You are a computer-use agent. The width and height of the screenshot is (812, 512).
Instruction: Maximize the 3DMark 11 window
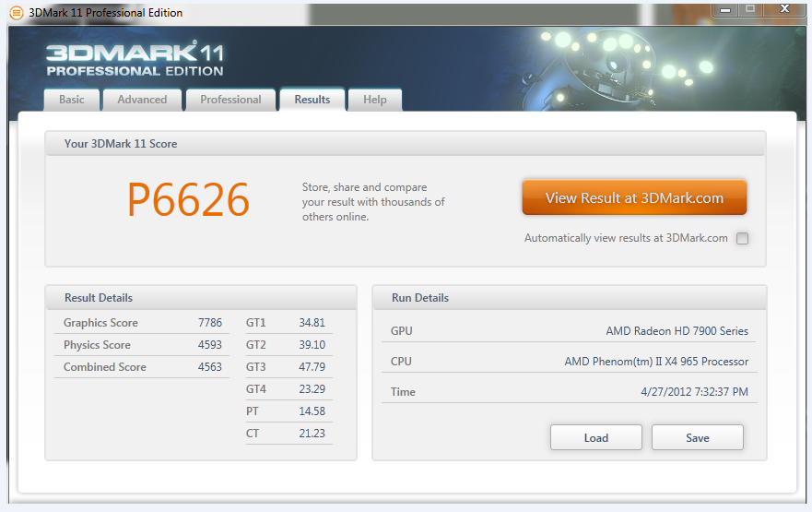tap(750, 10)
